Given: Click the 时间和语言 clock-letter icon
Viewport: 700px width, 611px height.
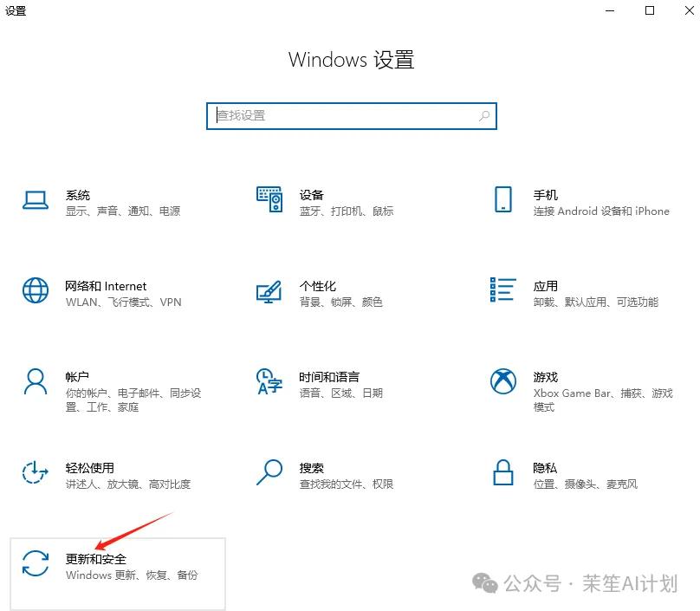Looking at the screenshot, I should tap(269, 381).
